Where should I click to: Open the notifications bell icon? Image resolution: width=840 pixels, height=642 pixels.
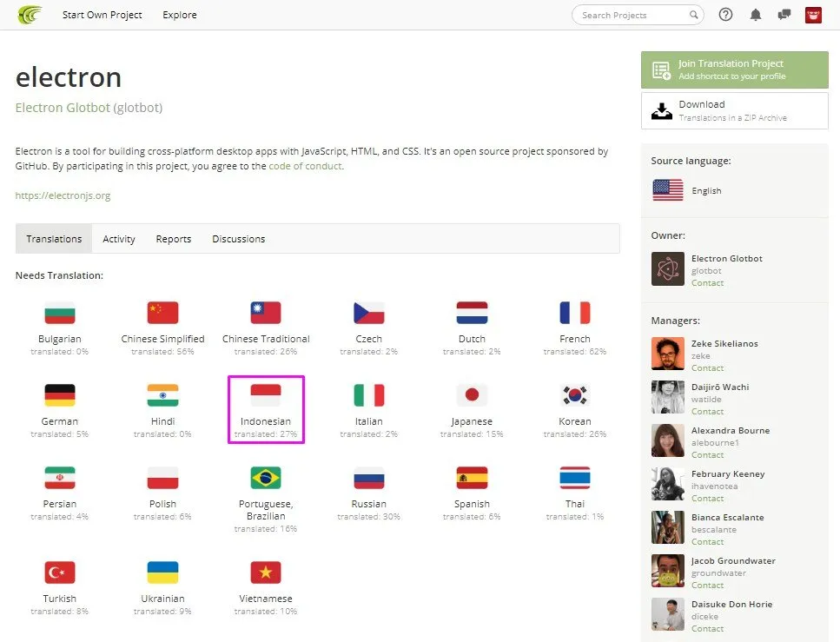[x=756, y=15]
